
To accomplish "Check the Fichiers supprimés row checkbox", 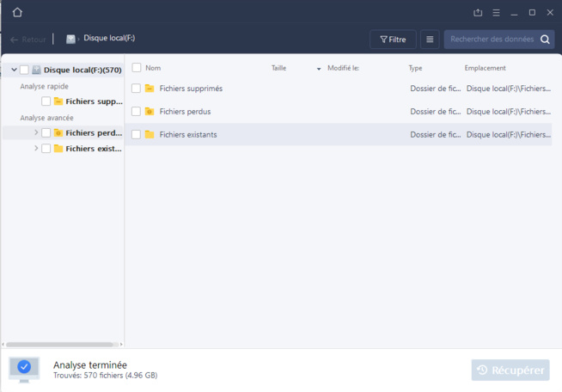I will tap(136, 89).
